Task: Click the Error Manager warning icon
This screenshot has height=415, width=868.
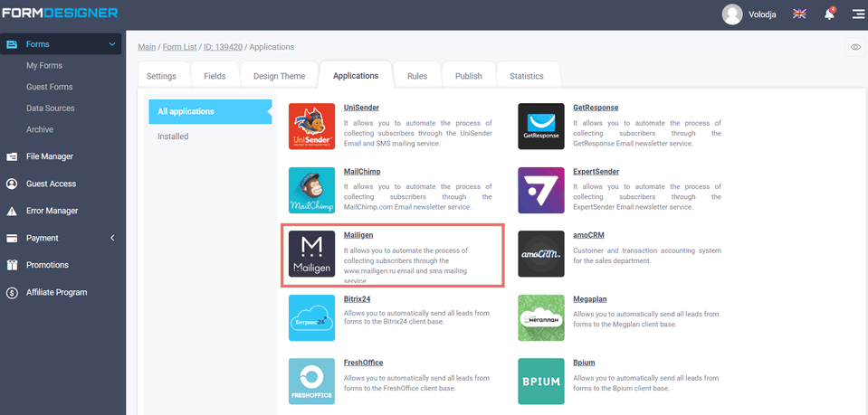Action: pyautogui.click(x=12, y=211)
